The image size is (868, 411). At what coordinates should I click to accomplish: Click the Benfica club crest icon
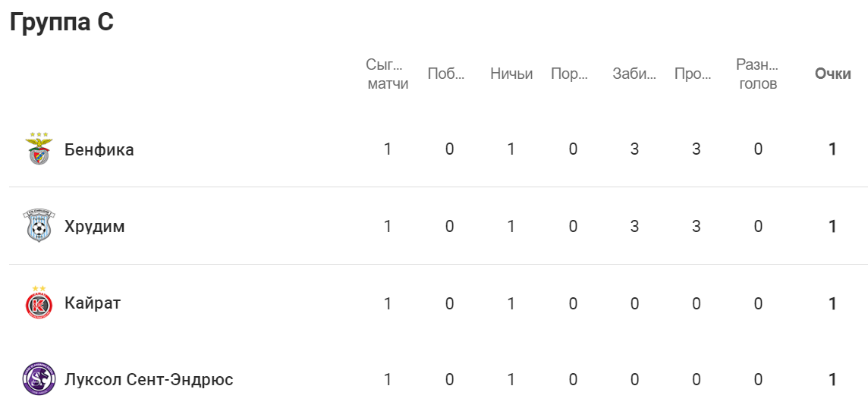pos(39,148)
